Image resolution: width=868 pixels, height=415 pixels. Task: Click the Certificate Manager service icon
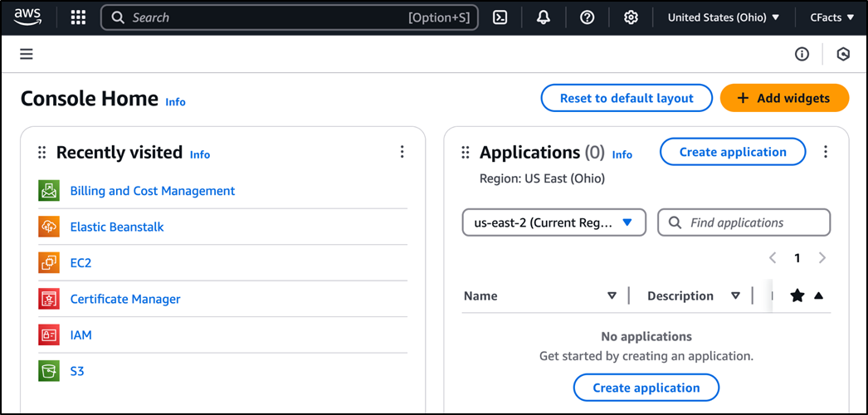pos(49,299)
